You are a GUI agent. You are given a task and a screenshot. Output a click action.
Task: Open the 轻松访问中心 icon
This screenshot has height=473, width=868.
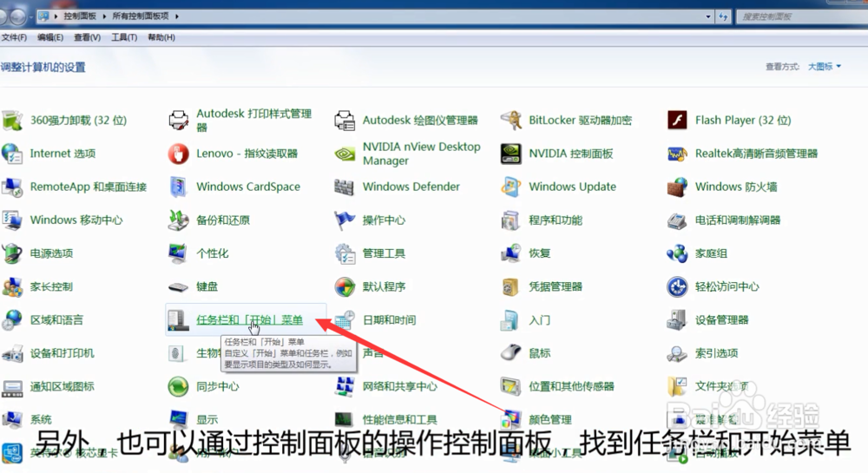coord(677,286)
